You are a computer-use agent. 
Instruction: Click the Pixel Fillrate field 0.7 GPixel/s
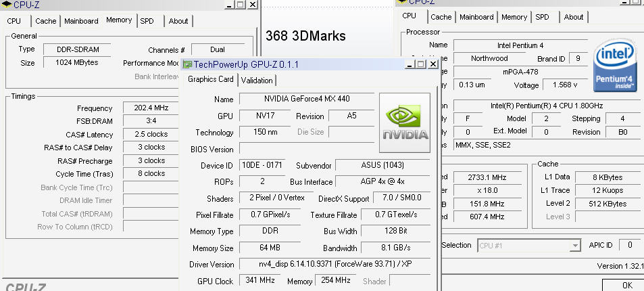tap(270, 215)
